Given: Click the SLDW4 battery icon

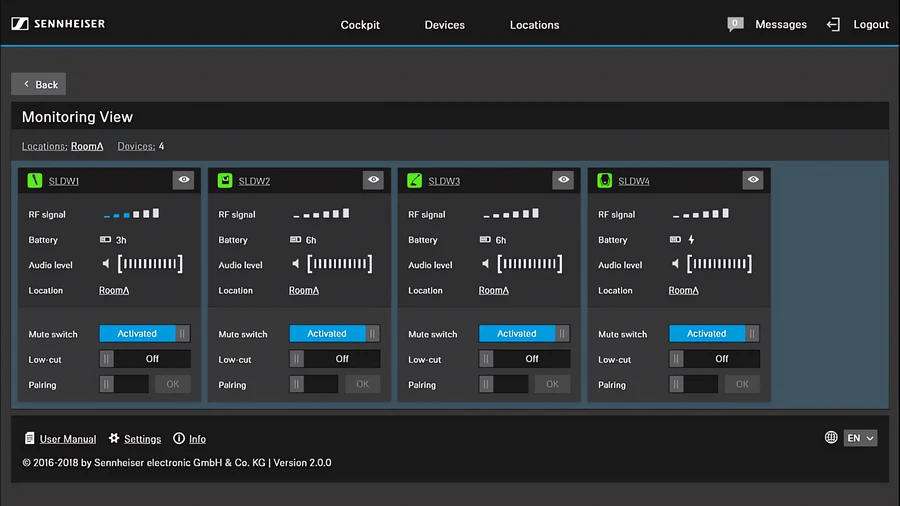Looking at the screenshot, I should coord(675,239).
